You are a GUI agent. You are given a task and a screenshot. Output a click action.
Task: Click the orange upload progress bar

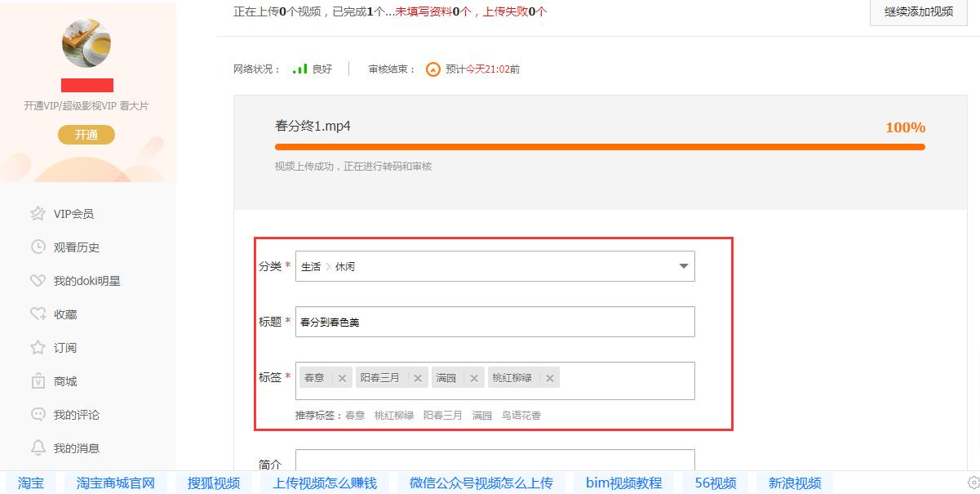601,147
